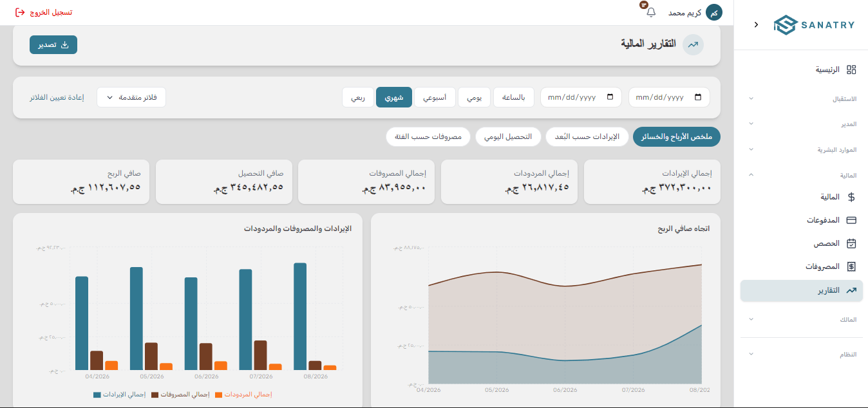Go to الرئيسية in sidebar
868x408 pixels.
point(801,70)
